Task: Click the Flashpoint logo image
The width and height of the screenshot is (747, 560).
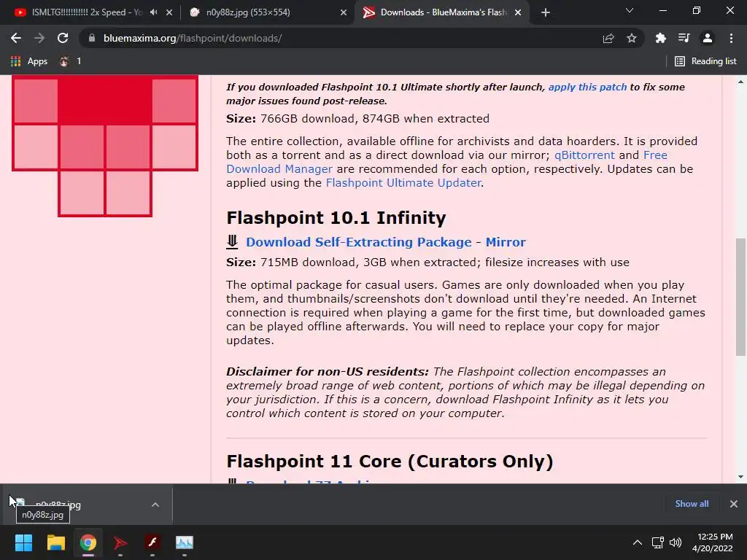Action: coord(105,146)
